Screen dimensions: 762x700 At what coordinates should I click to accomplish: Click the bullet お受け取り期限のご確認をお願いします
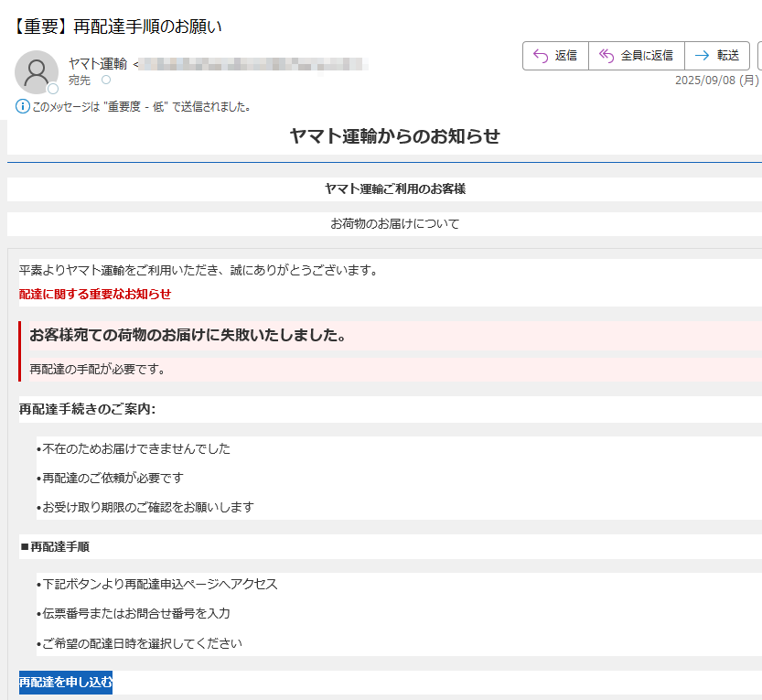click(x=145, y=507)
